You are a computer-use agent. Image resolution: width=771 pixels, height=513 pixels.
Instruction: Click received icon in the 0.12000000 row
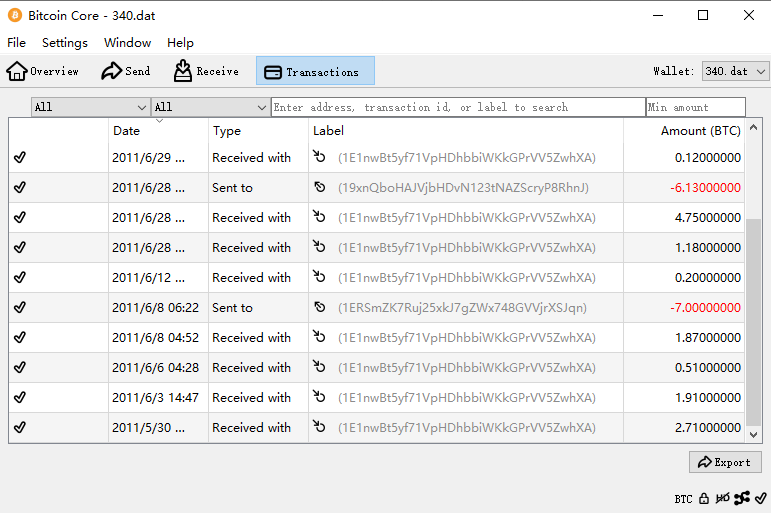point(320,158)
